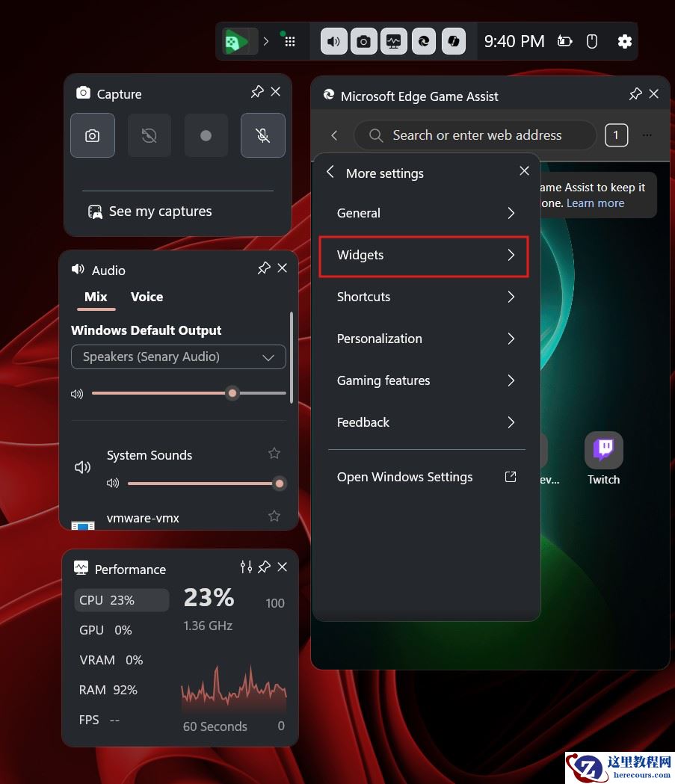Viewport: 675px width, 784px height.
Task: Open the Speakers (Senary Audio) output dropdown
Action: [x=178, y=356]
